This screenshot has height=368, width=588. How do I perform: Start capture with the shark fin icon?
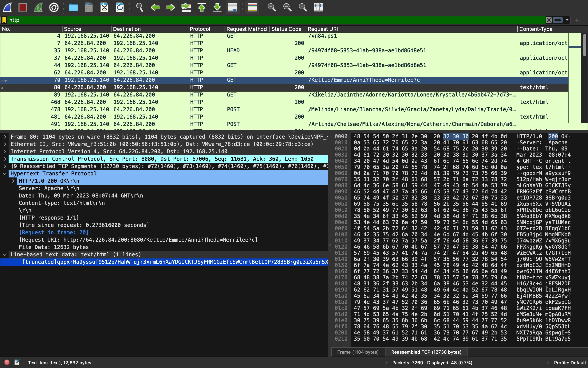tap(7, 8)
